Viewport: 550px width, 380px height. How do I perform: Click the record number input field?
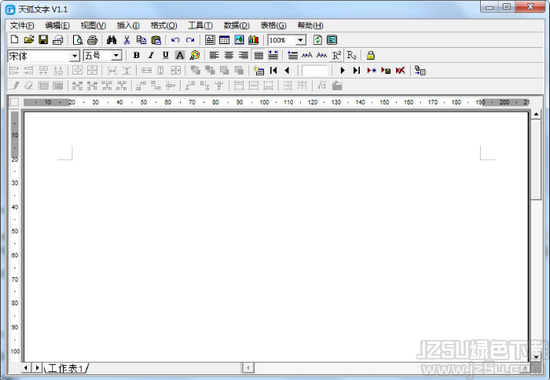pyautogui.click(x=315, y=71)
